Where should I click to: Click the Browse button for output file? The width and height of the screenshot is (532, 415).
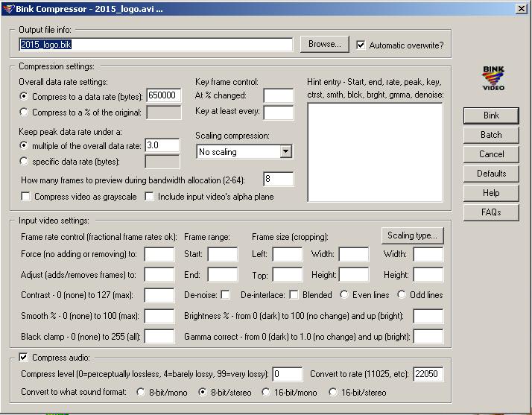coord(324,44)
